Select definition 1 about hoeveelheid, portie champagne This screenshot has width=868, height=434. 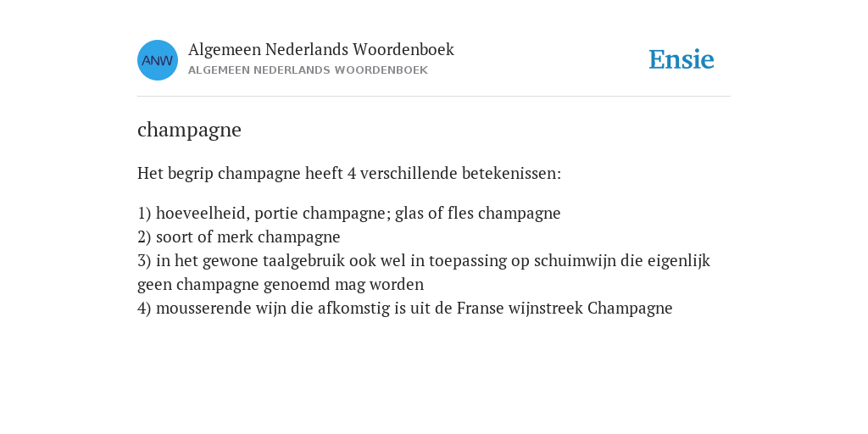(x=348, y=213)
